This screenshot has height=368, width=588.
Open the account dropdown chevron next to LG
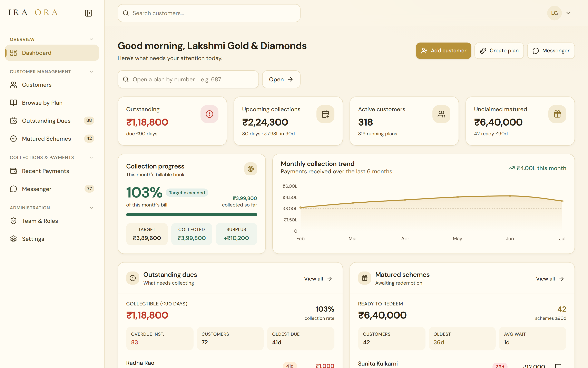coord(568,13)
